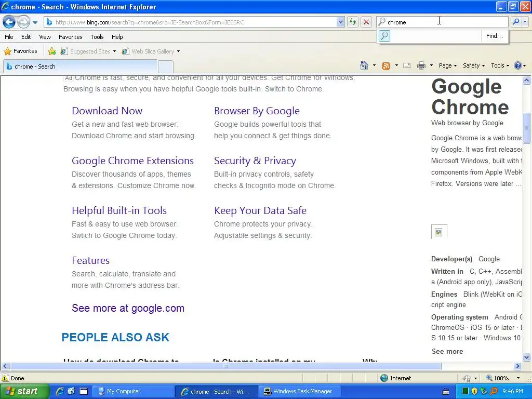The width and height of the screenshot is (532, 399).
Task: Open the Security & Privacy link
Action: 255,161
